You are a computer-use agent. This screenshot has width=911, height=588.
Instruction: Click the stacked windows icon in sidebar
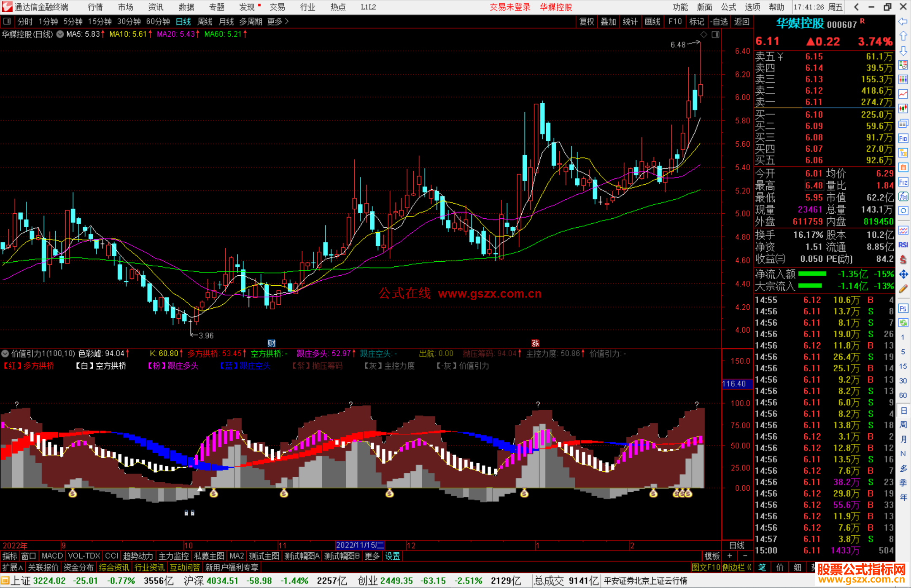(x=903, y=124)
